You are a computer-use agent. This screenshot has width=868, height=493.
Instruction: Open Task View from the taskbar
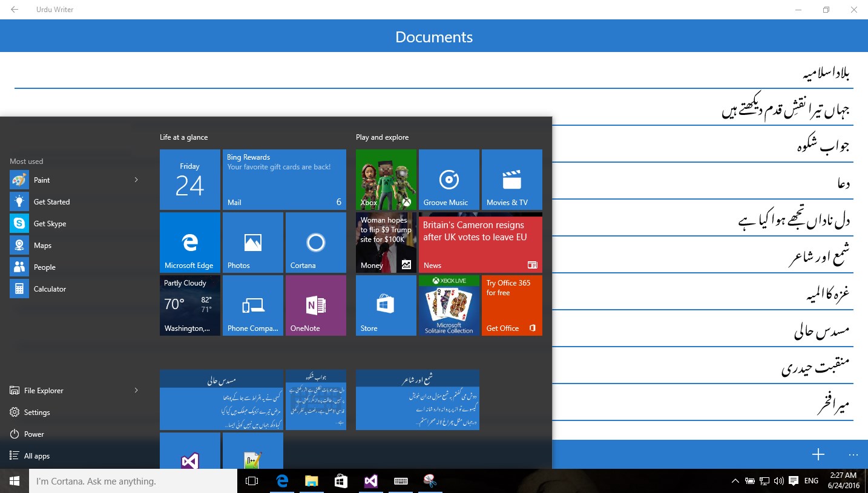pos(252,481)
